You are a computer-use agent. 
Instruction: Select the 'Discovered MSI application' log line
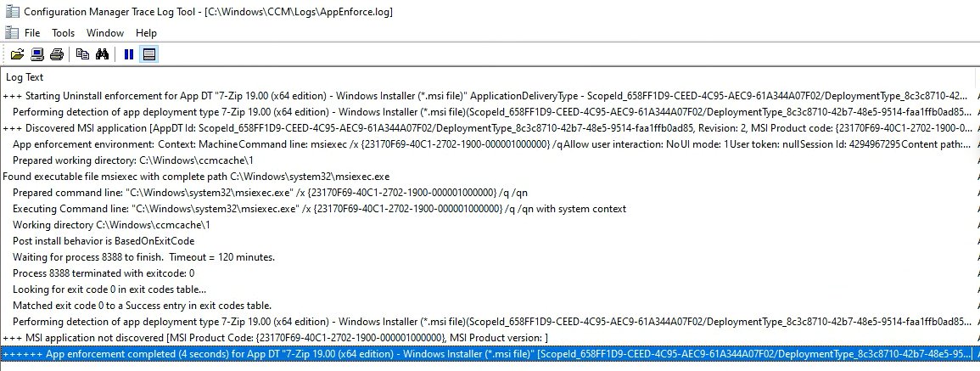488,128
